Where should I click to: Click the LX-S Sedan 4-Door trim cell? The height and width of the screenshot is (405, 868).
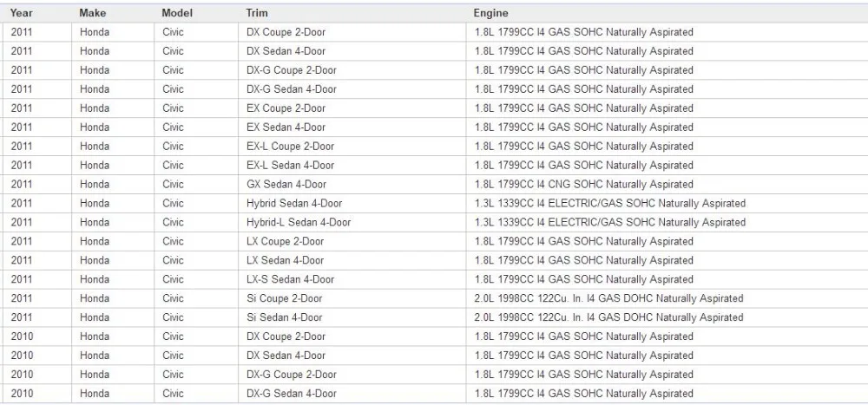tap(352, 279)
